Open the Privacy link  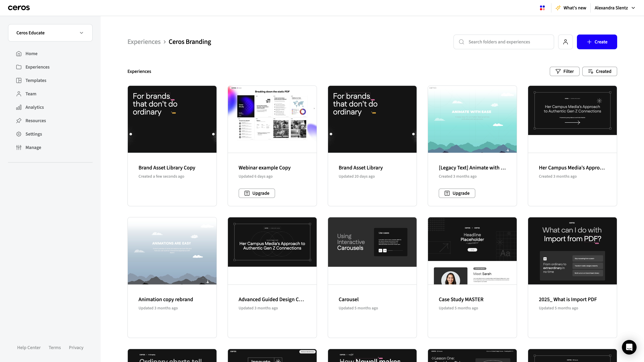coord(76,348)
